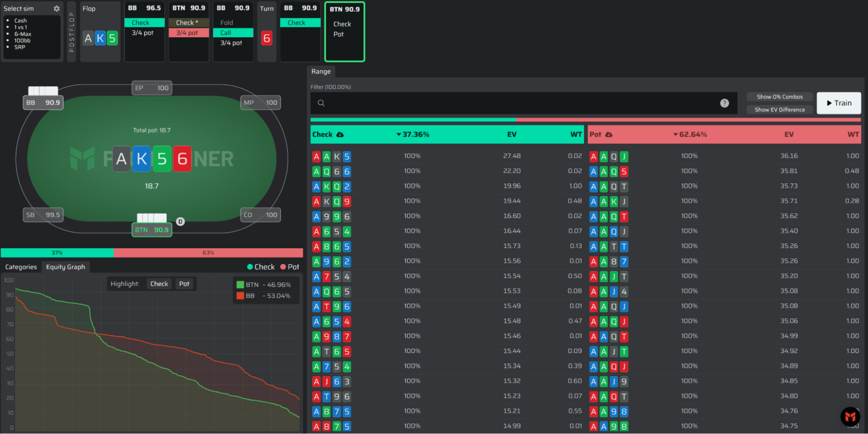Click the cloud icon beside Pot header
868x434 pixels.
coord(609,135)
